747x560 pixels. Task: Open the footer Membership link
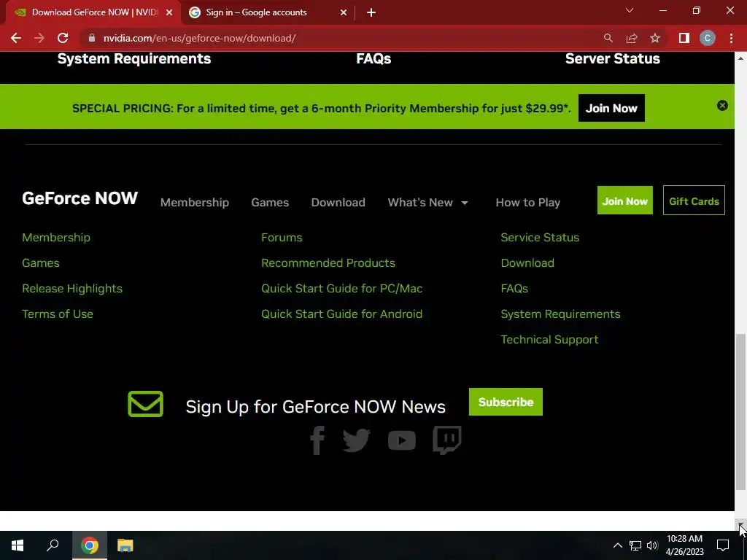pos(55,237)
